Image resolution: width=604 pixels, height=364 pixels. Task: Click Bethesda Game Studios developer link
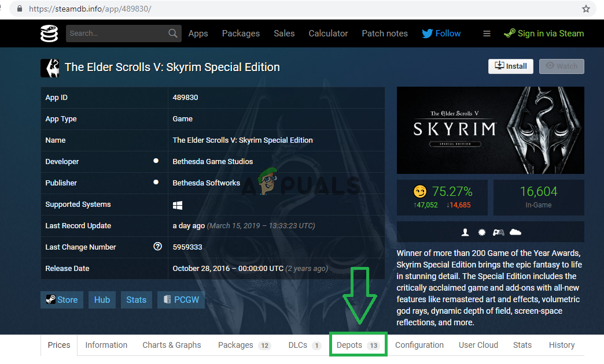[213, 162]
